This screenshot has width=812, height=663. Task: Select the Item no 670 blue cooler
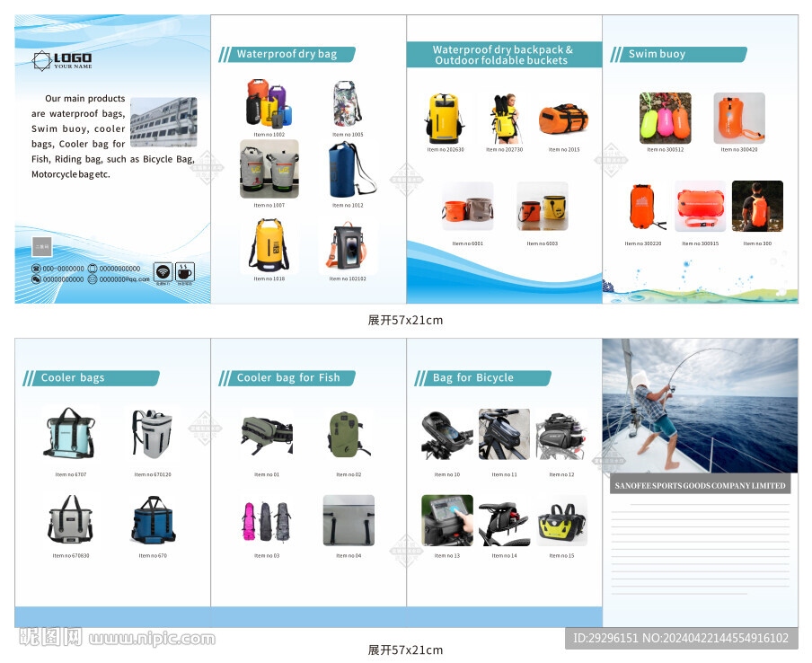pos(153,520)
